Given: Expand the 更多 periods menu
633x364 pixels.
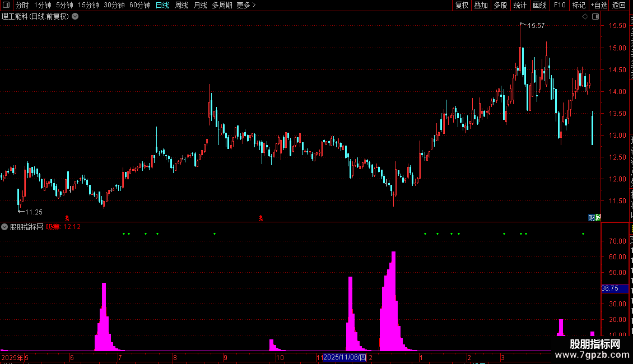Looking at the screenshot, I should pos(246,5).
